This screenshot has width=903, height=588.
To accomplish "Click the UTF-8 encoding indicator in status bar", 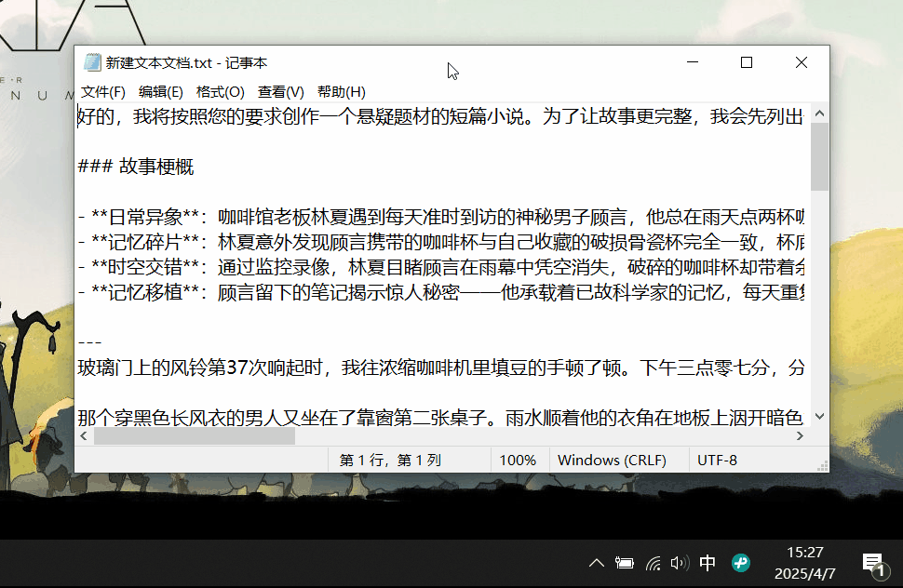I will (x=718, y=460).
